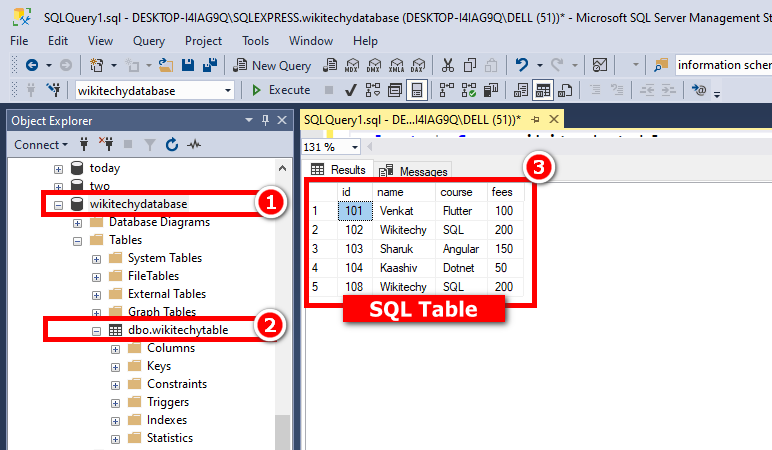Expand the Triggers folder
This screenshot has height=450, width=772.
[x=115, y=403]
